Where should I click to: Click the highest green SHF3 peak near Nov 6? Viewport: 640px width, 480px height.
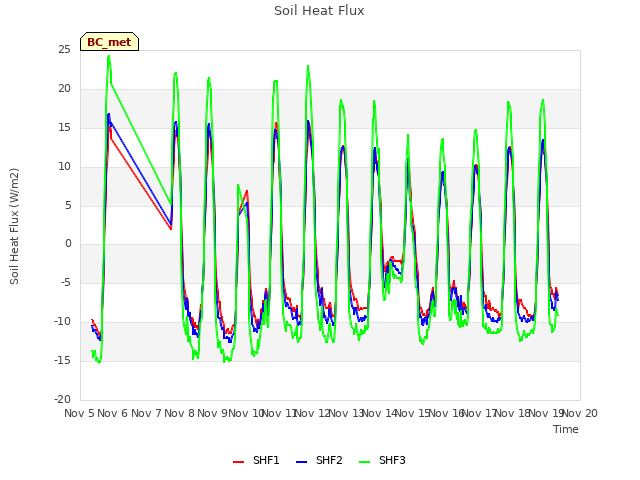pos(109,56)
